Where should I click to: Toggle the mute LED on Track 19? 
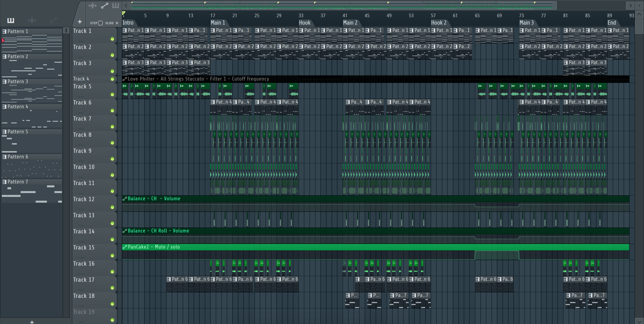click(x=112, y=320)
